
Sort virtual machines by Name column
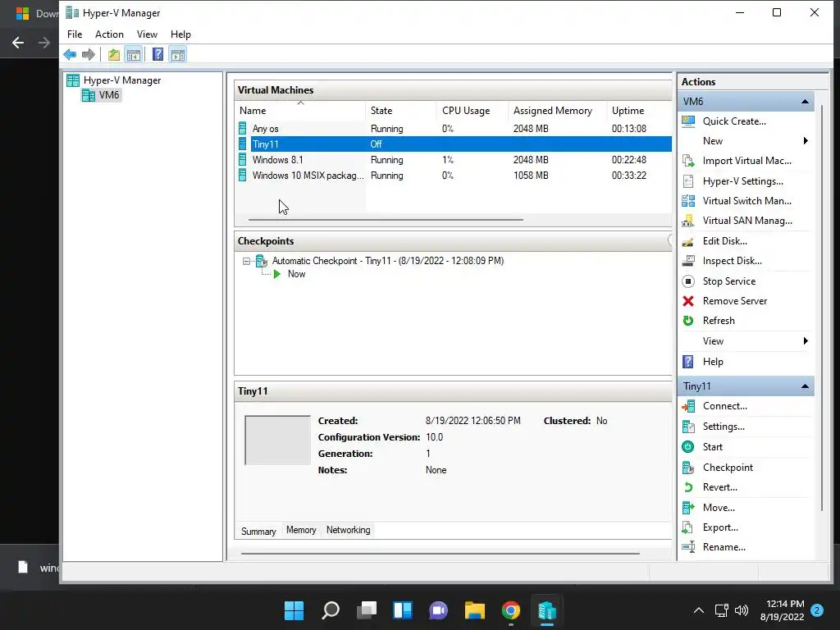[x=300, y=111]
